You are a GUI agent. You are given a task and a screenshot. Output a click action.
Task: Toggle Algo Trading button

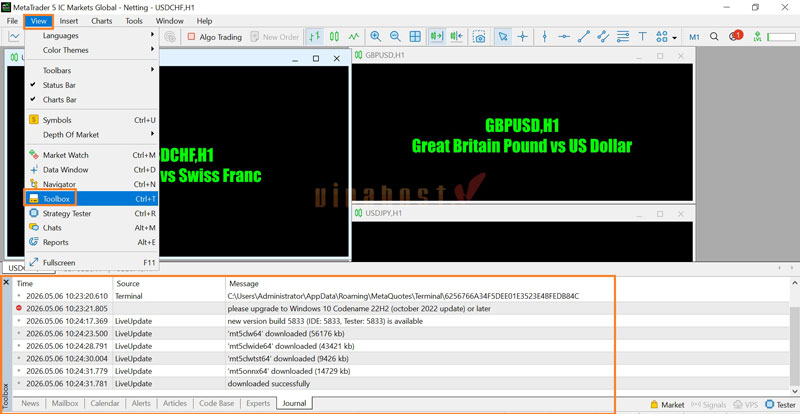(x=214, y=37)
